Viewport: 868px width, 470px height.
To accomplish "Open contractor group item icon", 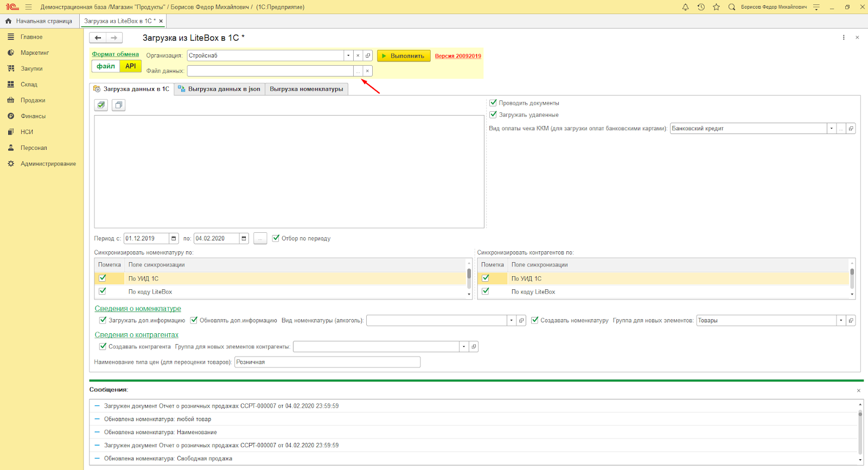I will [x=474, y=346].
